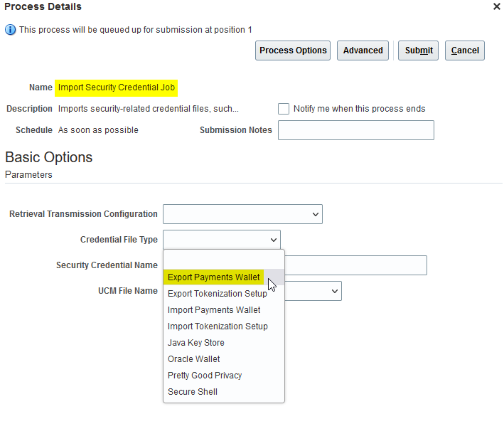Pick Java Key Store option
Viewport: 504px width, 441px height.
(224, 343)
